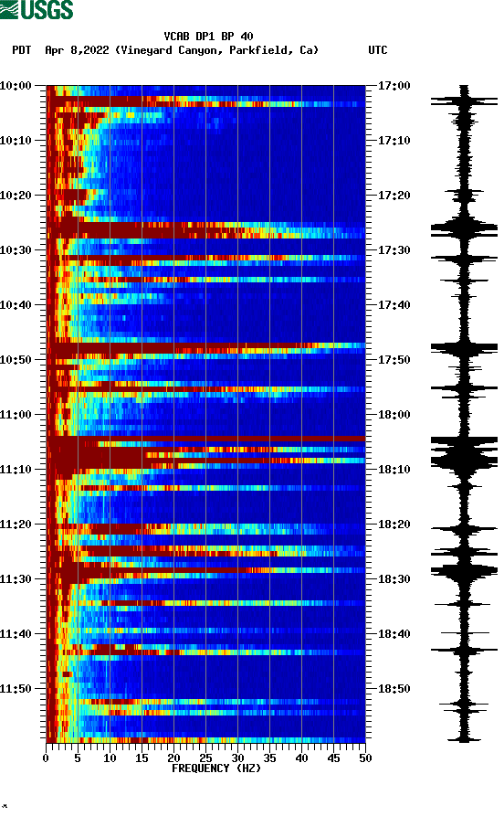The width and height of the screenshot is (504, 816).
Task: Click the '11:40' PDT time label
Action: [16, 634]
